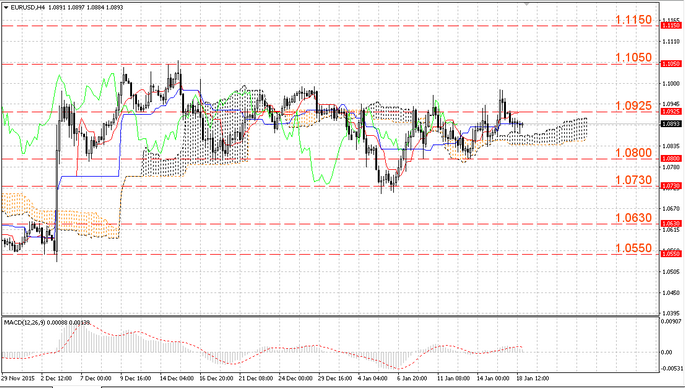Click the 24 Dec 00:00 time label
This screenshot has height=388, width=685.
click(x=295, y=378)
